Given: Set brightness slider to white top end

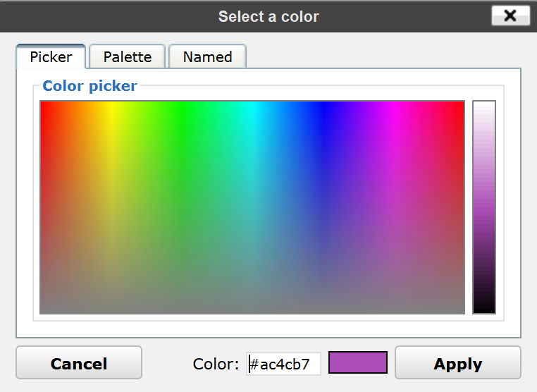Looking at the screenshot, I should (x=484, y=104).
